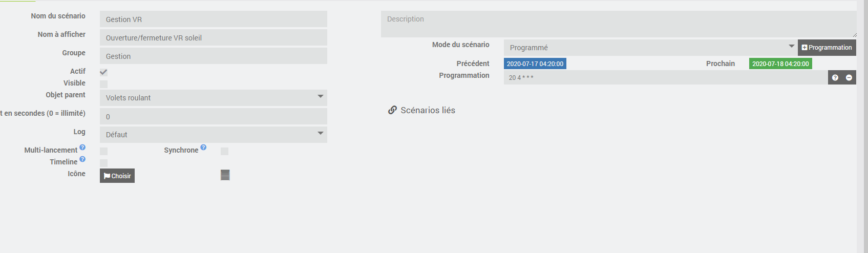Click the Timeline help question mark
This screenshot has height=253, width=868.
pos(82,159)
